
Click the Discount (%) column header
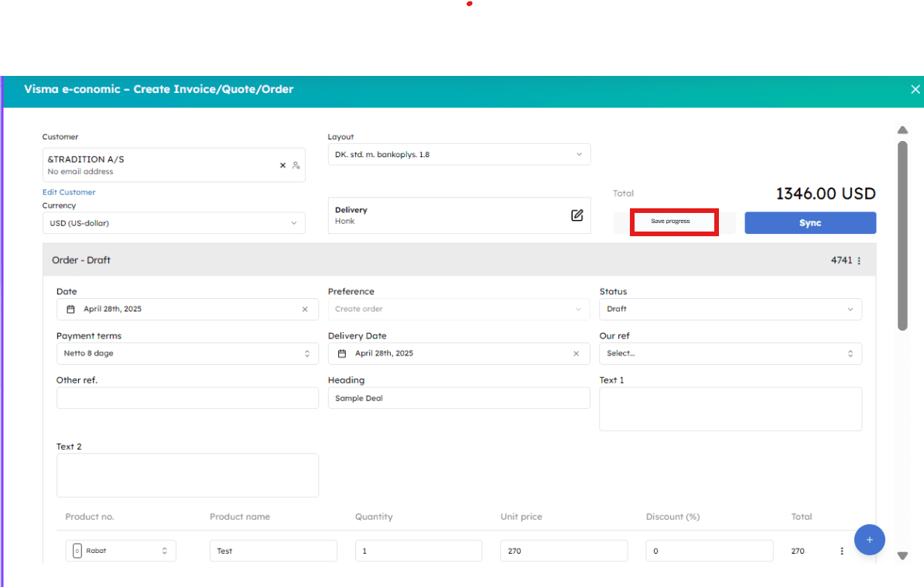coord(673,517)
